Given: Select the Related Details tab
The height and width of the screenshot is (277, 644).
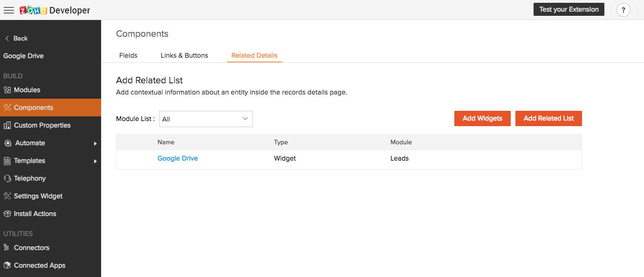Looking at the screenshot, I should tap(254, 55).
